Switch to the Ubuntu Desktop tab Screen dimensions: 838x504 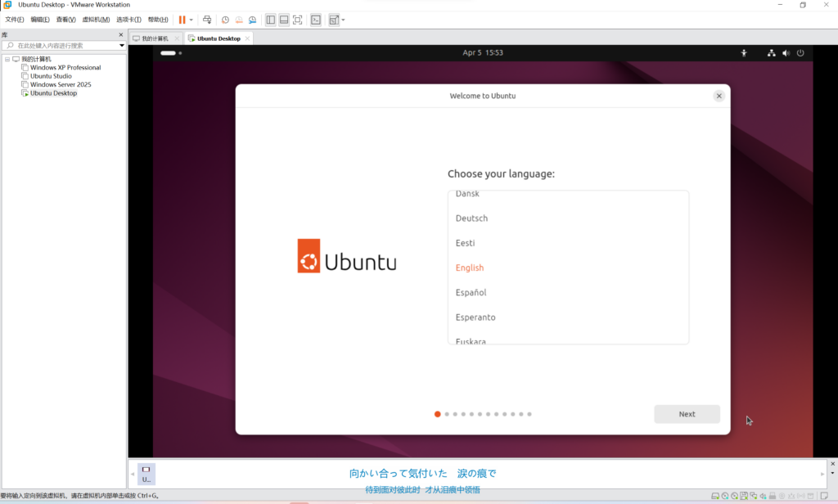click(219, 38)
